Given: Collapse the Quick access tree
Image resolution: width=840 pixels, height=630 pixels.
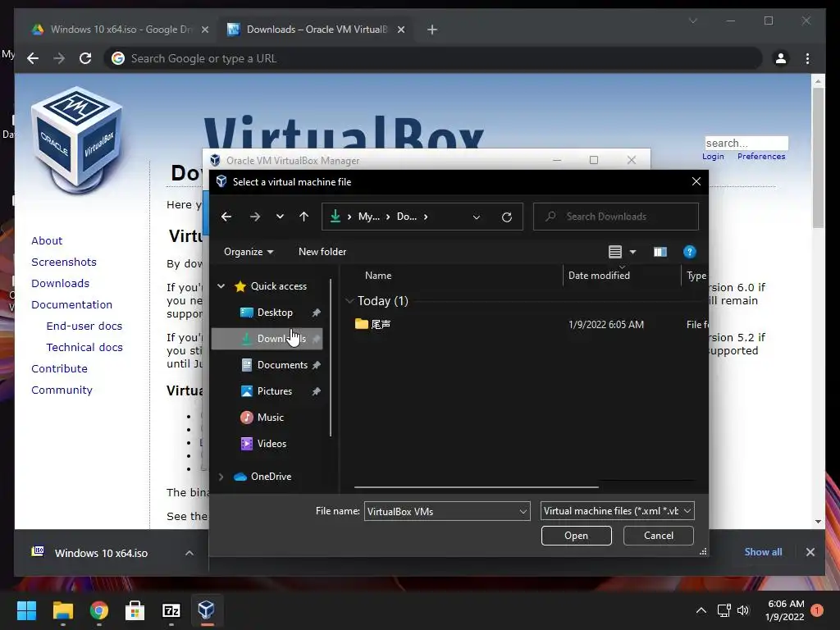Looking at the screenshot, I should [x=221, y=286].
